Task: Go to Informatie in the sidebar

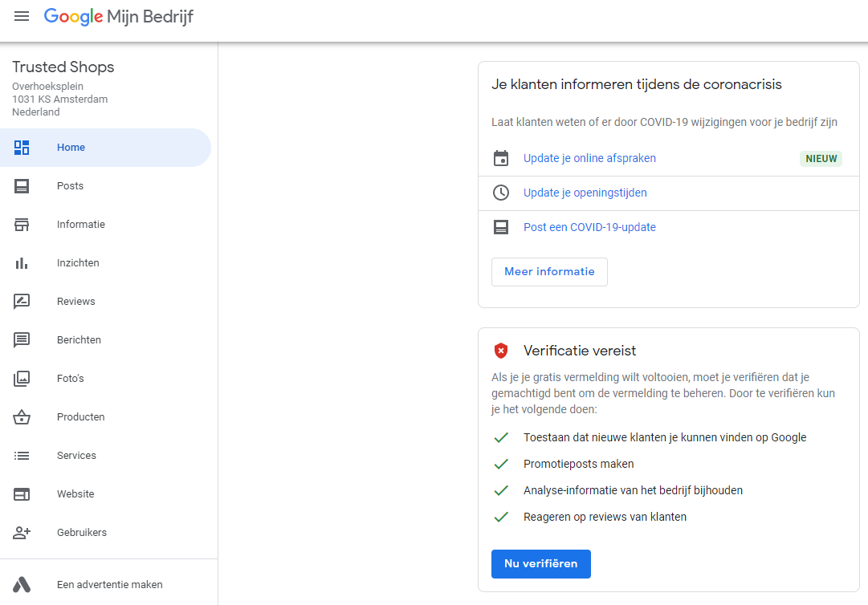Action: click(x=105, y=225)
